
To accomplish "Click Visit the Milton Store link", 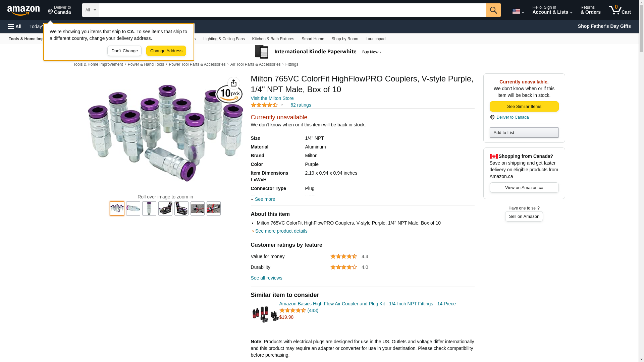I will click(x=272, y=98).
